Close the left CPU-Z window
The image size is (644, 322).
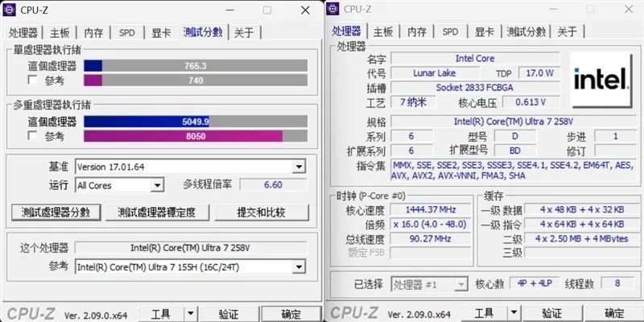(x=305, y=10)
